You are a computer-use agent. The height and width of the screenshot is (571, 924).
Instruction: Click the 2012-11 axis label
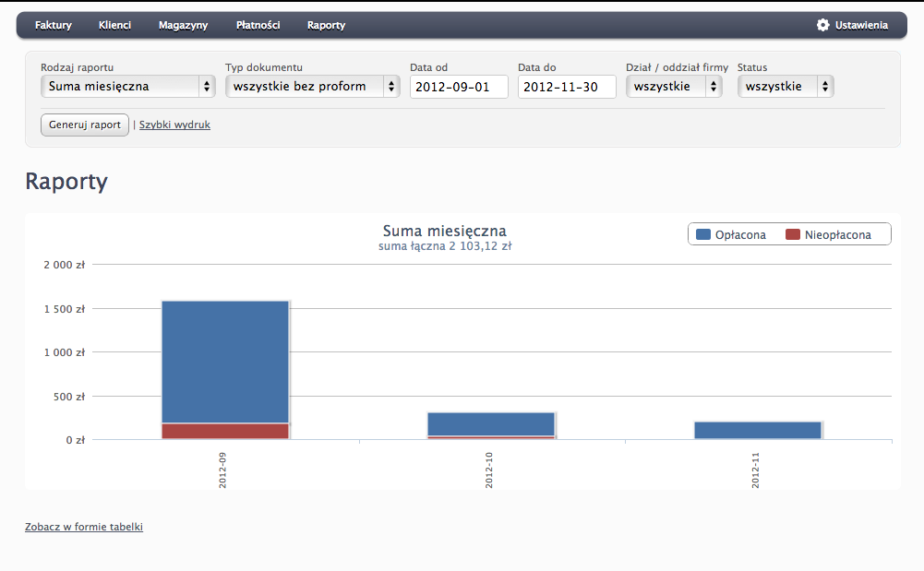point(755,470)
